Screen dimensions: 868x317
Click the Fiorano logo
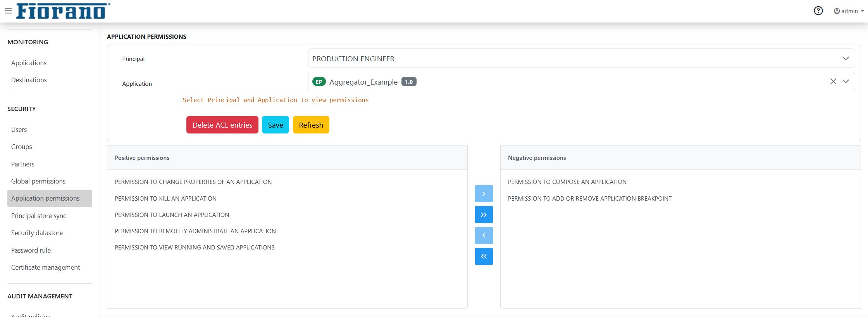(x=63, y=11)
